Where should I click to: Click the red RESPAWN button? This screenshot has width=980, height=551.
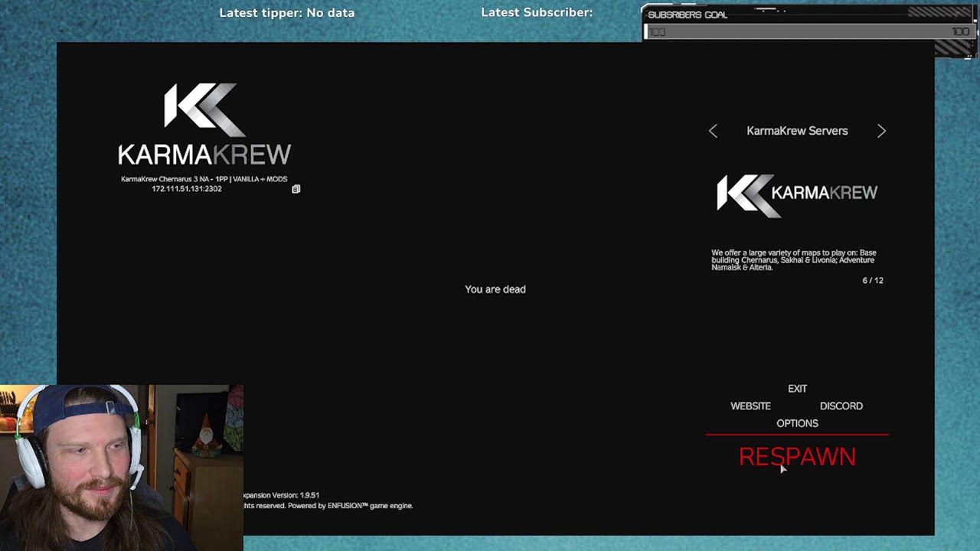pyautogui.click(x=797, y=457)
